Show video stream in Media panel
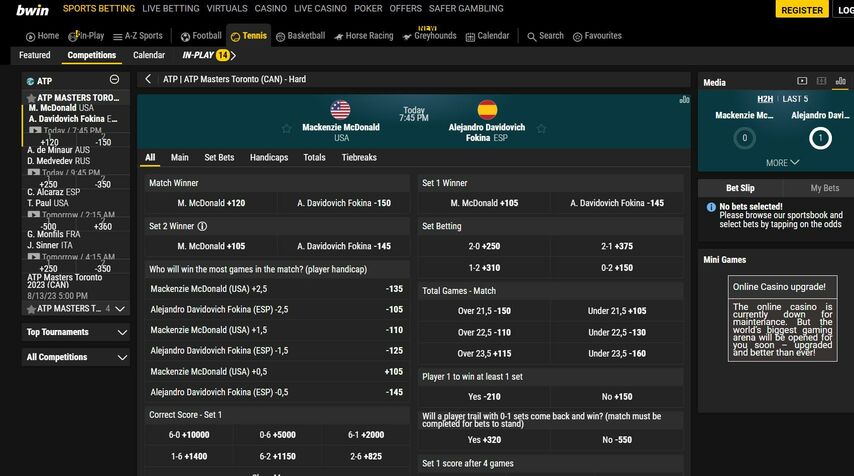Image resolution: width=854 pixels, height=476 pixels. (802, 81)
